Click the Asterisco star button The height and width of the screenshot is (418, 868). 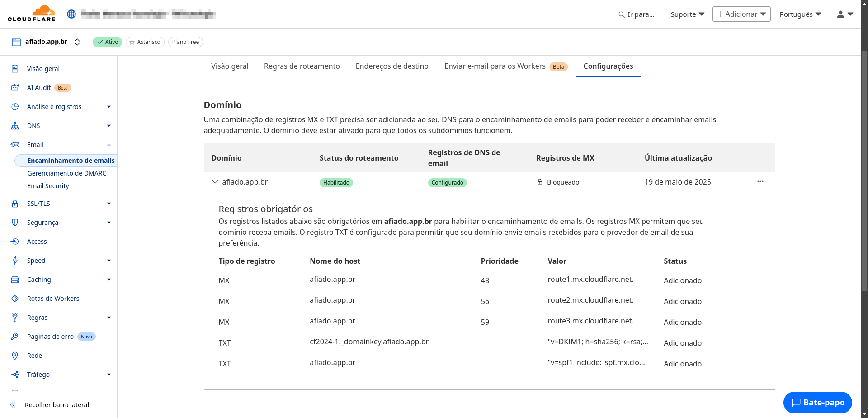coord(145,42)
